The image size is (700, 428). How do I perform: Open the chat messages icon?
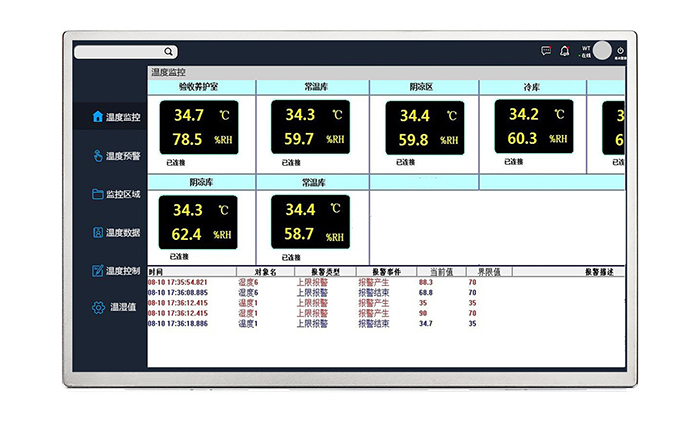click(546, 51)
